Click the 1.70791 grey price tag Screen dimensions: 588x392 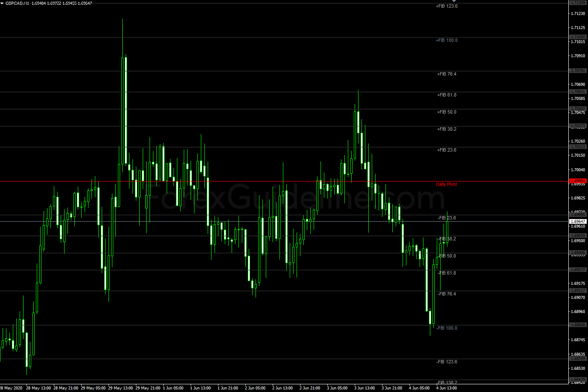pyautogui.click(x=578, y=71)
